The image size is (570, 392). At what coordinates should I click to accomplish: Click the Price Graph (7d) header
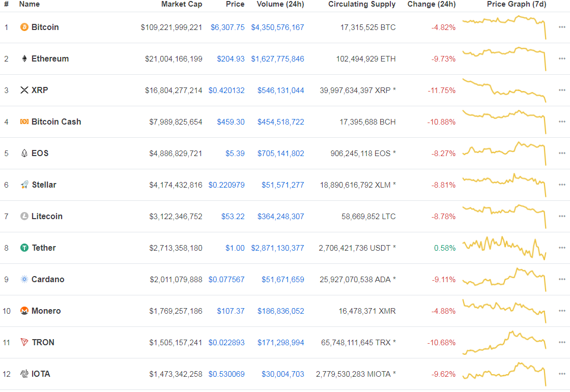pyautogui.click(x=517, y=5)
